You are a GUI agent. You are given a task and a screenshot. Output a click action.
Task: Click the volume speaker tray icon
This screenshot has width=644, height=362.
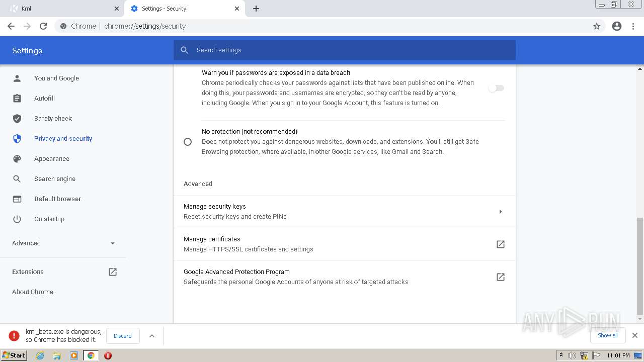[572, 355]
